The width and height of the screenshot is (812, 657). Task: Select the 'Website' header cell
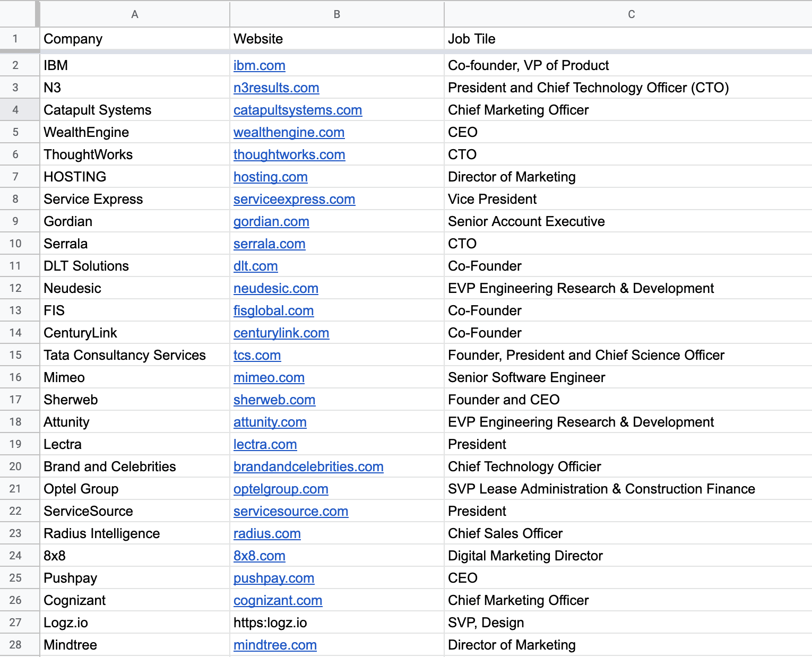(337, 39)
